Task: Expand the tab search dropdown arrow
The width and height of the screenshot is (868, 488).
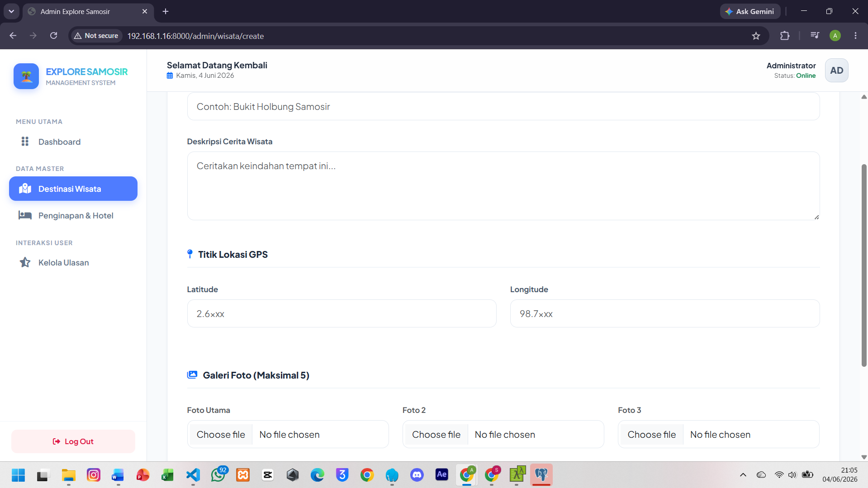Action: coord(11,11)
